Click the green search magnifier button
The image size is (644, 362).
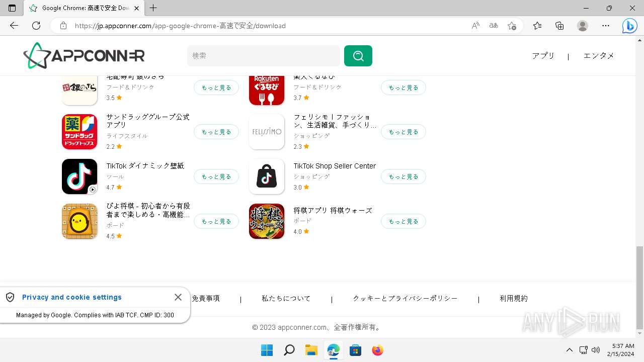tap(358, 56)
